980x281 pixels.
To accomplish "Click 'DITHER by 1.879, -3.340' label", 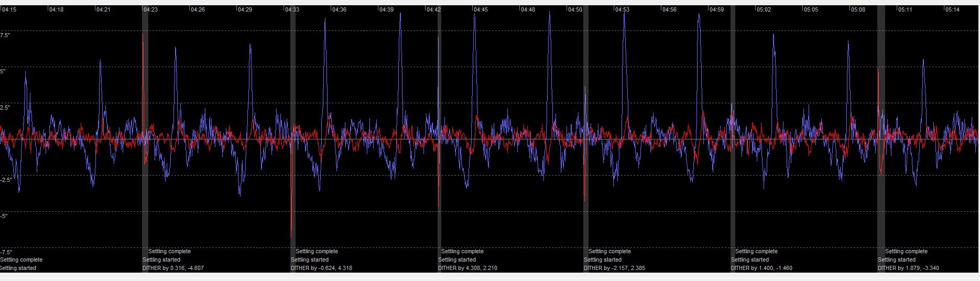I will (x=908, y=268).
